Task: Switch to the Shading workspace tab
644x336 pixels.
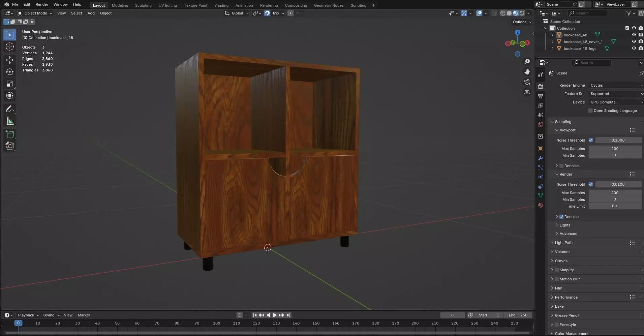Action: (221, 5)
